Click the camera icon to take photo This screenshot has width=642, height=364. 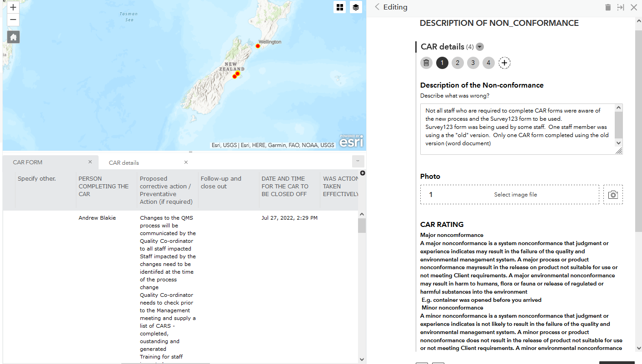tap(613, 195)
